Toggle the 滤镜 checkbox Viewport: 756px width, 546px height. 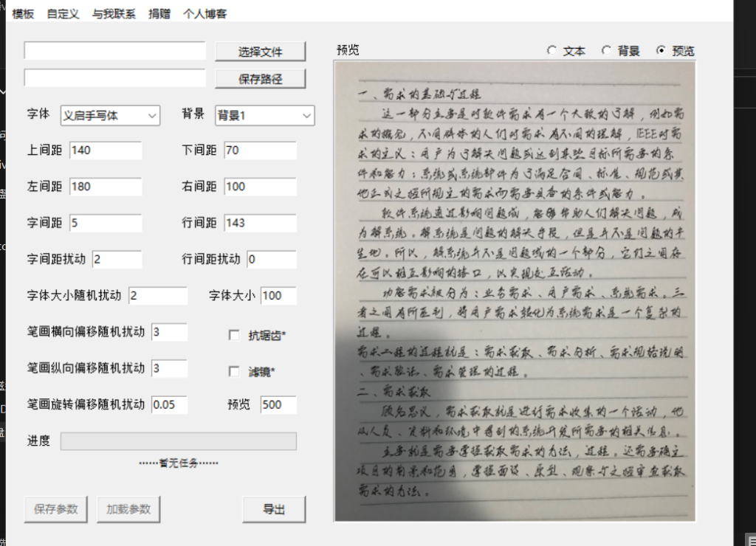234,371
